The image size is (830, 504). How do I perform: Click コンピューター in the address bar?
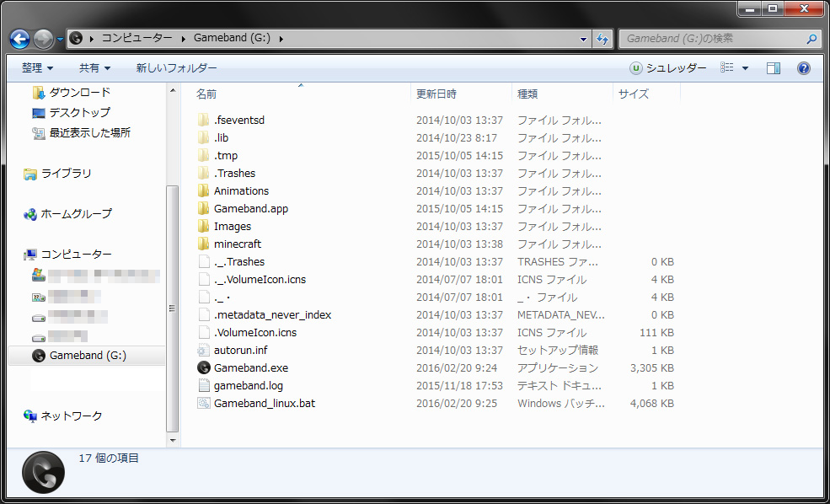[137, 38]
